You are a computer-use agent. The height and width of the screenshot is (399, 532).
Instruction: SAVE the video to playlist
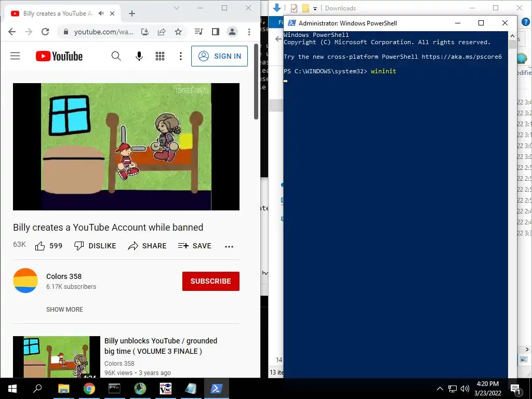click(x=195, y=246)
